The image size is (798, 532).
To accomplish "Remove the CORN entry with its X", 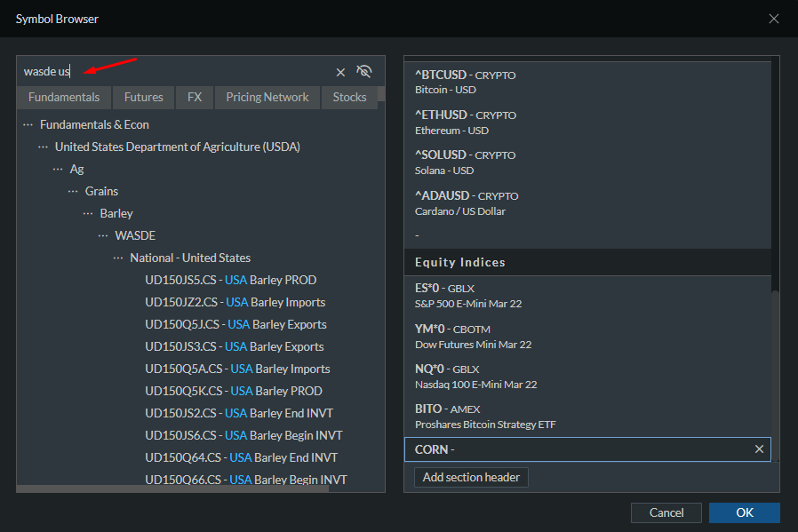I will click(759, 449).
